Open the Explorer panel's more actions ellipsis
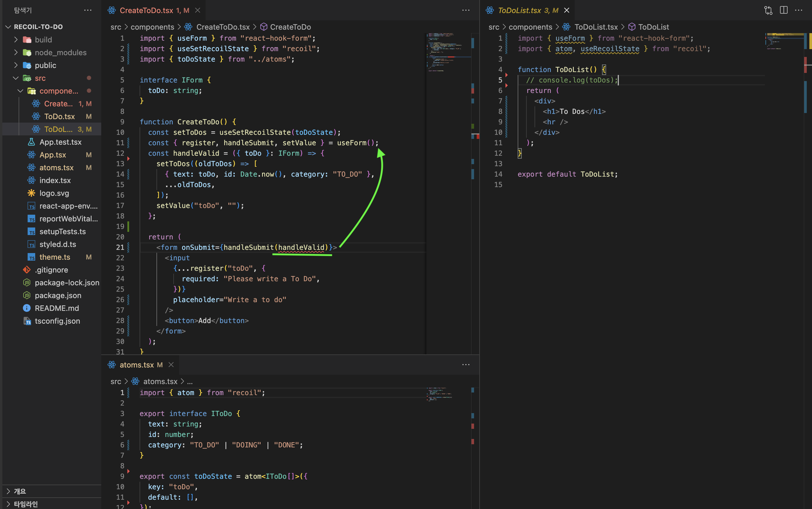812x509 pixels. click(88, 10)
